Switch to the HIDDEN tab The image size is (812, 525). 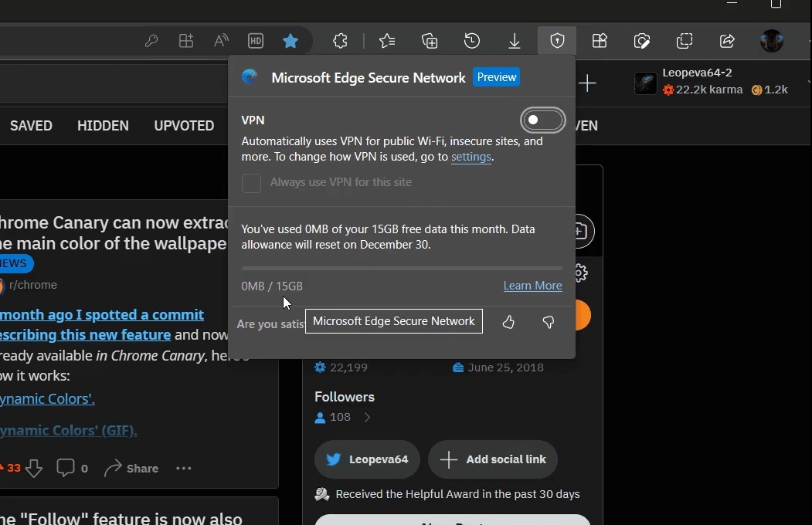[x=103, y=126]
